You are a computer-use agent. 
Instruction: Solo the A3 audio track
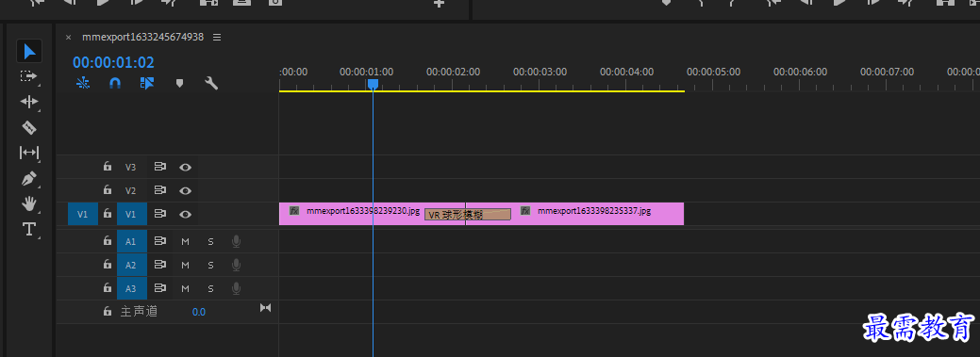coord(210,289)
